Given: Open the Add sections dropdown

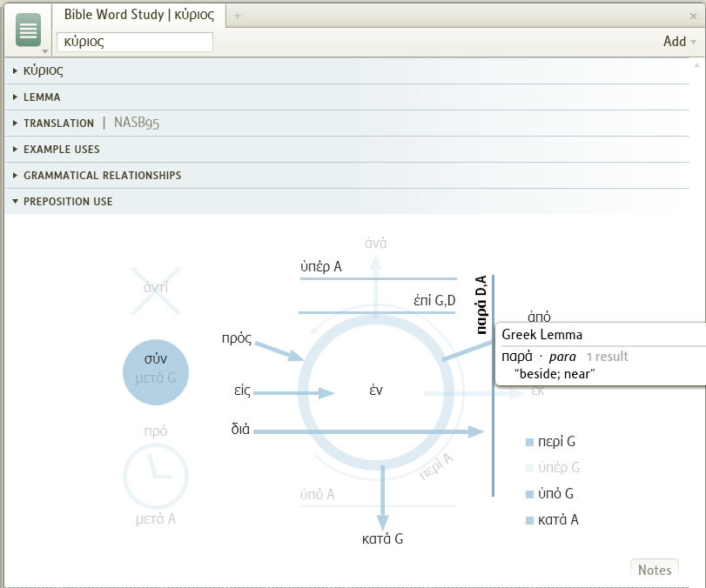Looking at the screenshot, I should 679,42.
